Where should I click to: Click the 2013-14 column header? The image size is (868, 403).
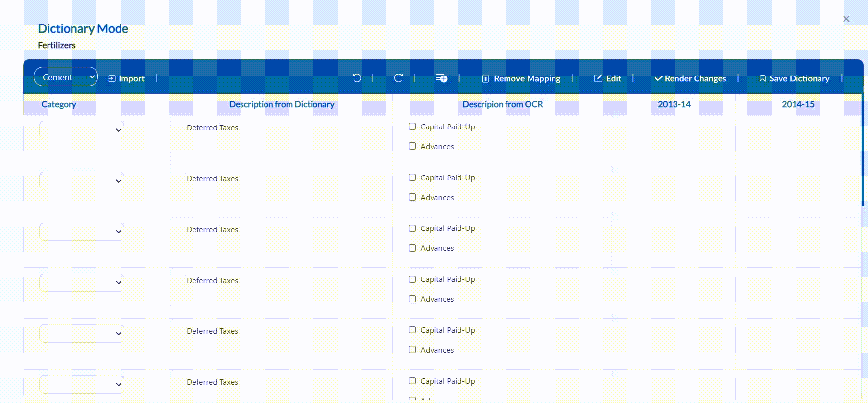coord(674,104)
